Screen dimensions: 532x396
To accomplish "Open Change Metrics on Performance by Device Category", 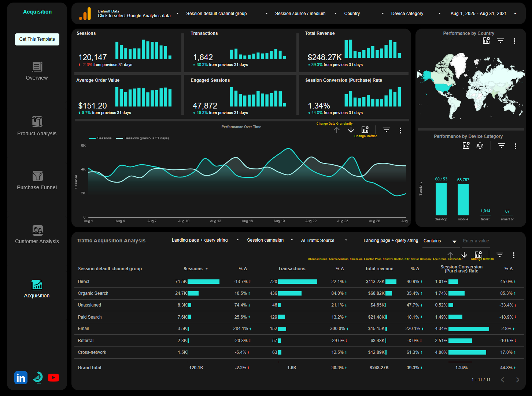I will 466,146.
